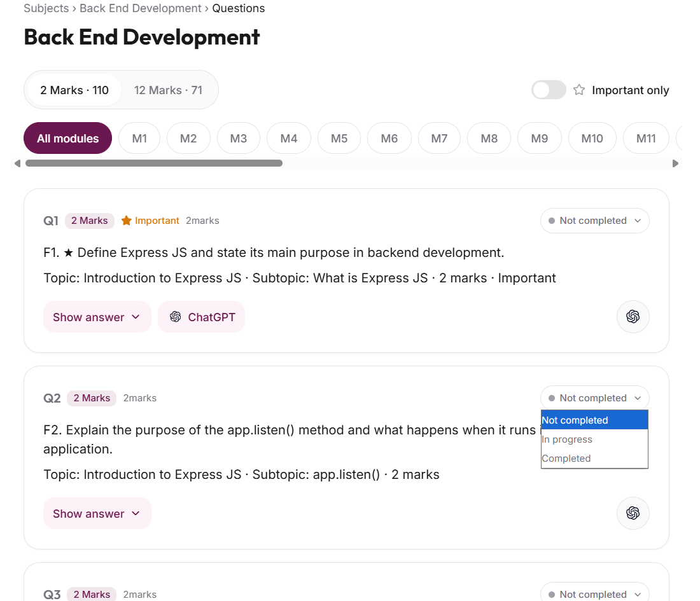Filter questions by module M9

[539, 138]
